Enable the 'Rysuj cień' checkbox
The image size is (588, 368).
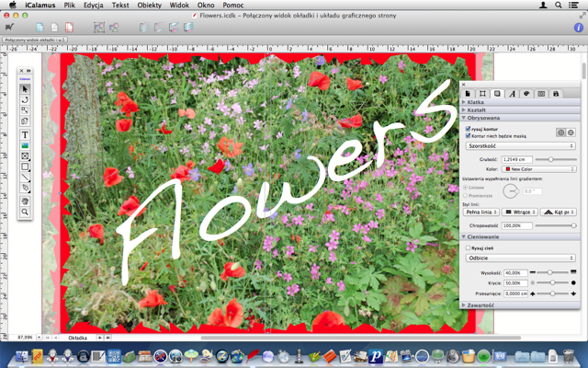[468, 247]
